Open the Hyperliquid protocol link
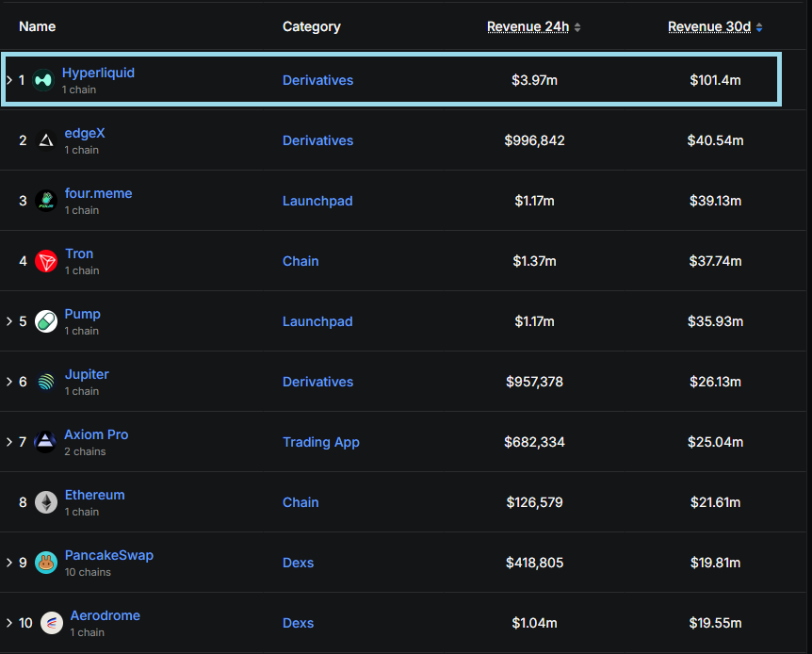The image size is (812, 654). (x=98, y=74)
